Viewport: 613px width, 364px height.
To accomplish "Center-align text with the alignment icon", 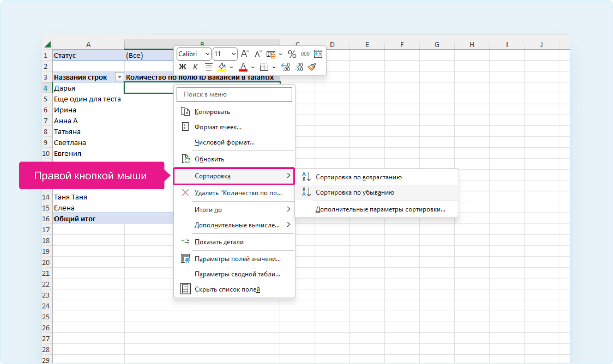I will click(208, 67).
